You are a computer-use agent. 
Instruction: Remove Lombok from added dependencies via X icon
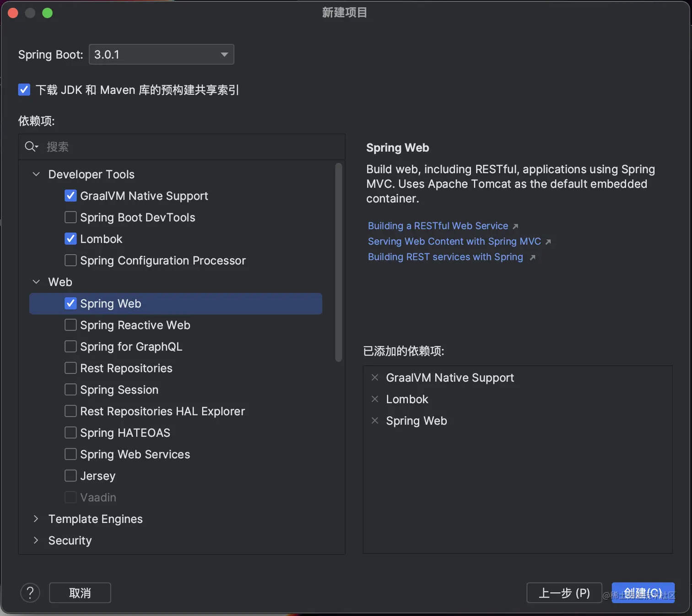(375, 399)
